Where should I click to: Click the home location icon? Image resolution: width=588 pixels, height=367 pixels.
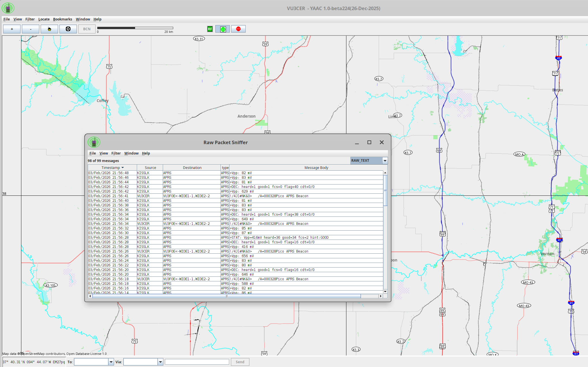(x=49, y=29)
